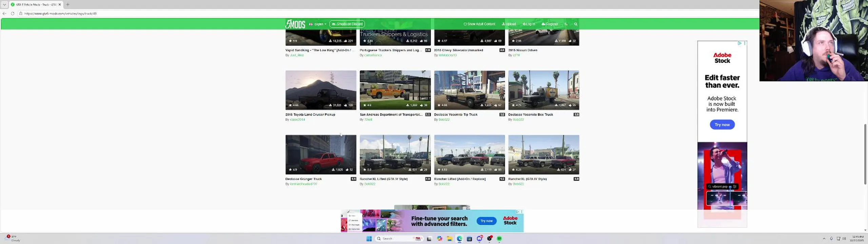Screen dimensions: 868x244
Task: Open File Explorer from the taskbar
Action: coord(449,239)
